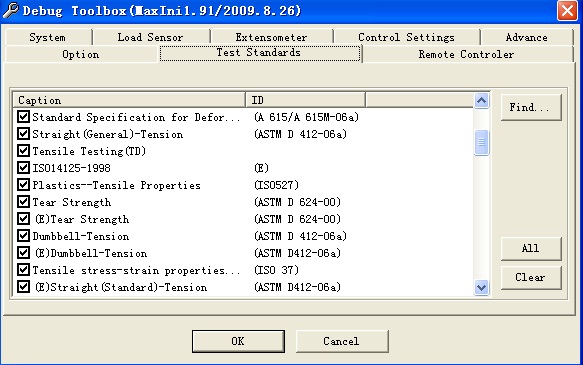Select the (A 615/A 615M-06a) ID cell
The height and width of the screenshot is (365, 583).
[x=307, y=117]
